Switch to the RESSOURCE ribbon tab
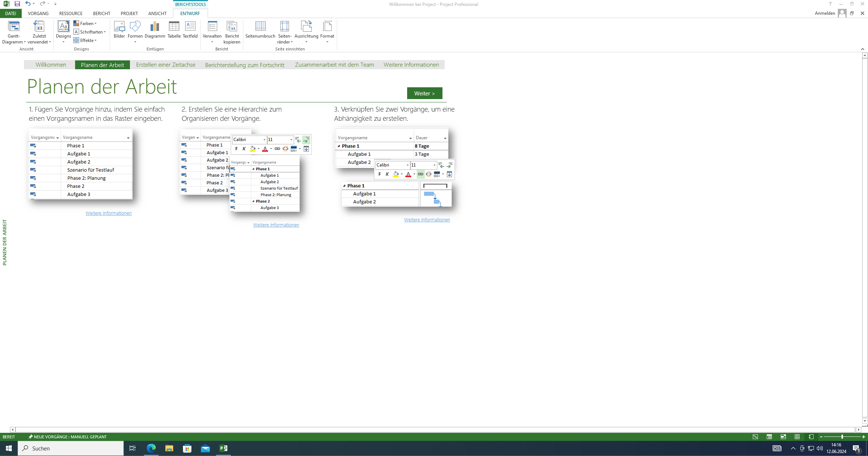The height and width of the screenshot is (456, 868). [x=71, y=14]
